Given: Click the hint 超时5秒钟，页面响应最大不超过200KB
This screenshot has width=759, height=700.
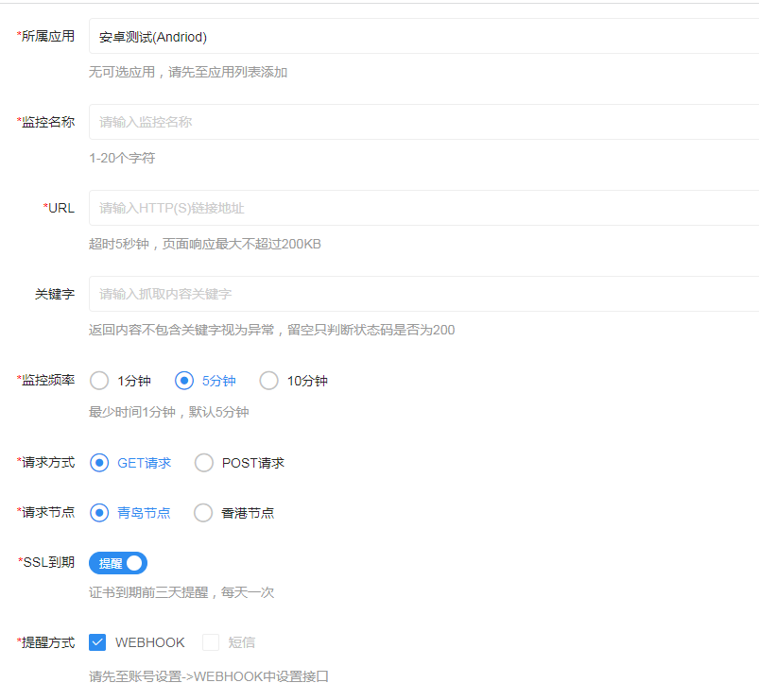Looking at the screenshot, I should (x=205, y=244).
